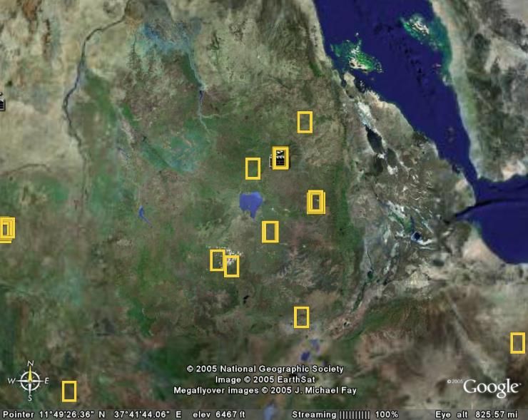Click 'Megaflyover images © 2005 J. Michael Fay' credit
528x420 pixels.
(265, 390)
